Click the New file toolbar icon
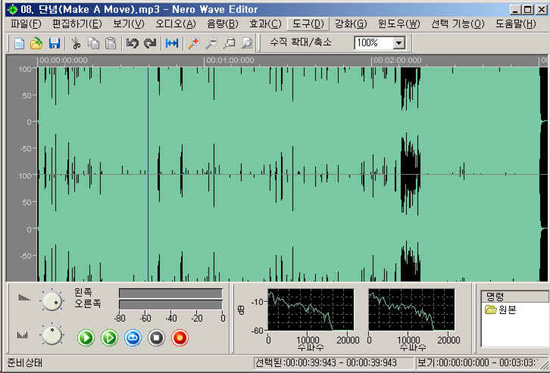 tap(19, 43)
